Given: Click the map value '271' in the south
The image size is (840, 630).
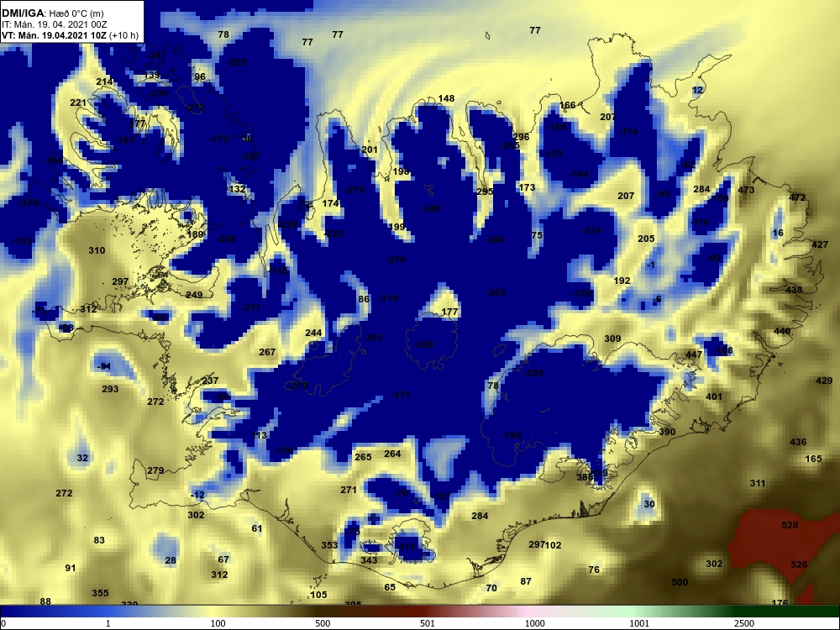Looking at the screenshot, I should 349,490.
